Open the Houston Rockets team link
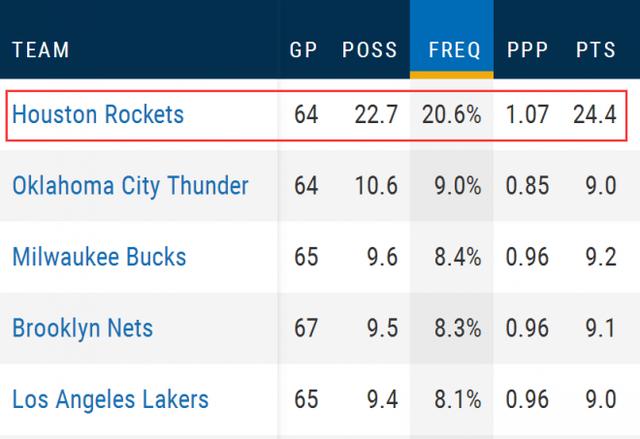This screenshot has height=439, width=640. (98, 114)
